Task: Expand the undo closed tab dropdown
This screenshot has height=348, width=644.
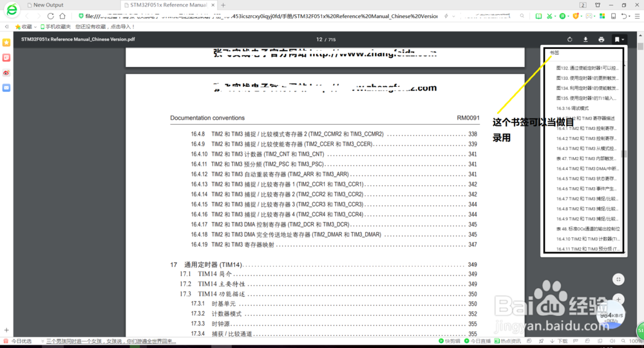Action: click(630, 17)
